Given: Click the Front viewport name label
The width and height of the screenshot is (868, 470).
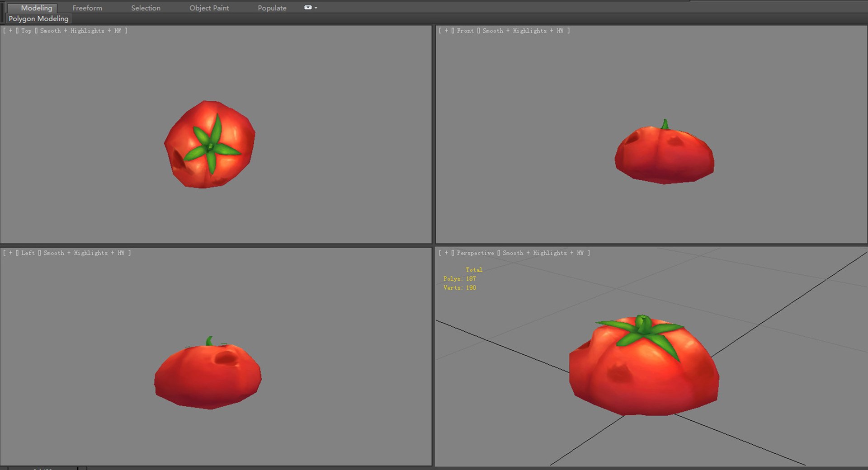Looking at the screenshot, I should click(465, 31).
